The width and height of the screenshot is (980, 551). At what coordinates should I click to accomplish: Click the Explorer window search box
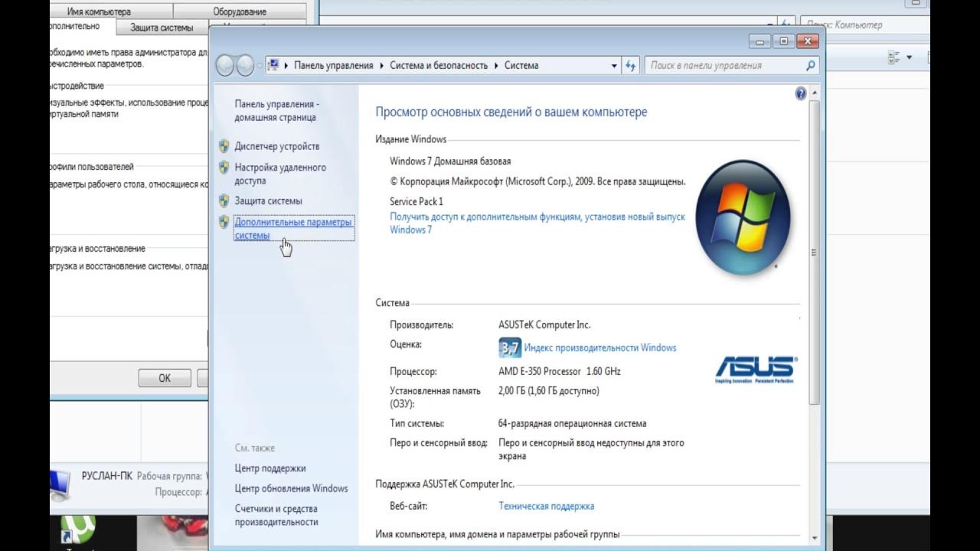point(864,24)
